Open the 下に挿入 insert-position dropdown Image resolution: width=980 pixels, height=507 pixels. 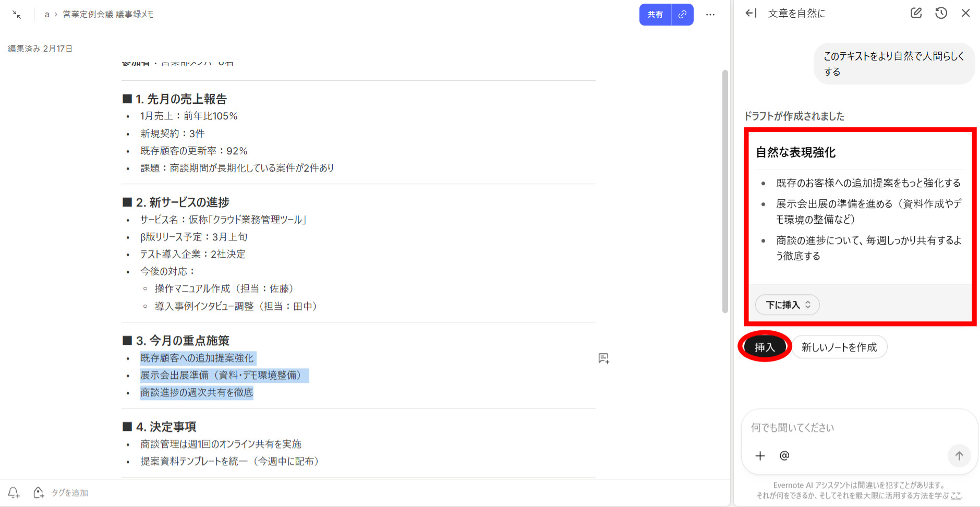coord(787,305)
